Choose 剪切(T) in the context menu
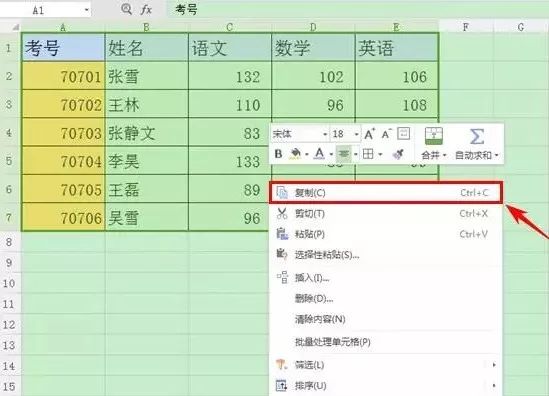The width and height of the screenshot is (549, 396). coord(386,213)
